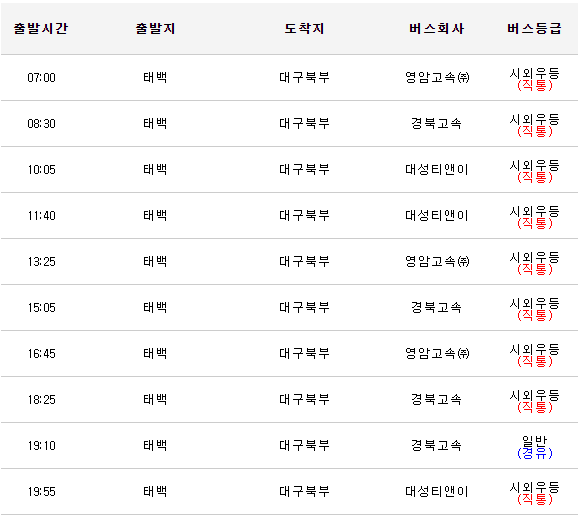Click 대구북부 in the 08:30 row
578x517 pixels.
304,123
